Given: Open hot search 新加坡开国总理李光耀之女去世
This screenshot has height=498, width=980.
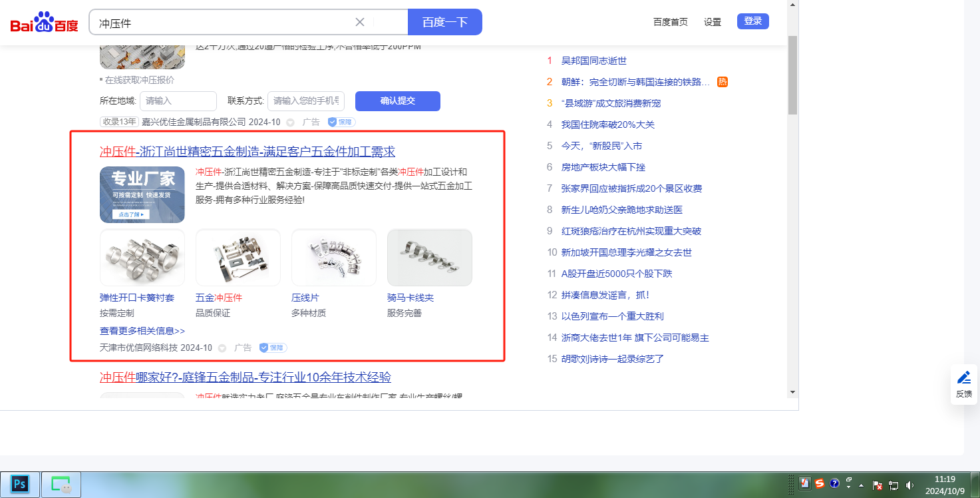Looking at the screenshot, I should pyautogui.click(x=627, y=252).
